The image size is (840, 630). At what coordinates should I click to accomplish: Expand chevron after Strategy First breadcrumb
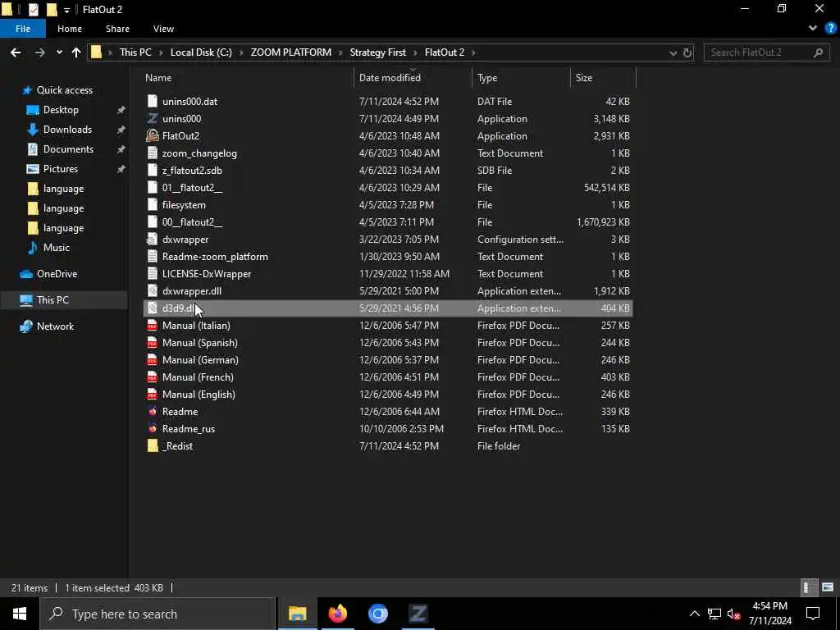[x=416, y=52]
